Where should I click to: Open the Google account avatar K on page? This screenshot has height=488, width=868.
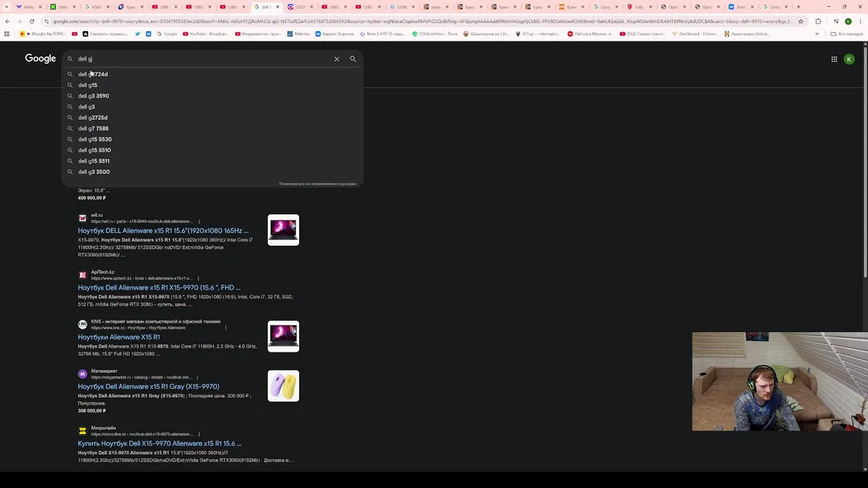849,59
